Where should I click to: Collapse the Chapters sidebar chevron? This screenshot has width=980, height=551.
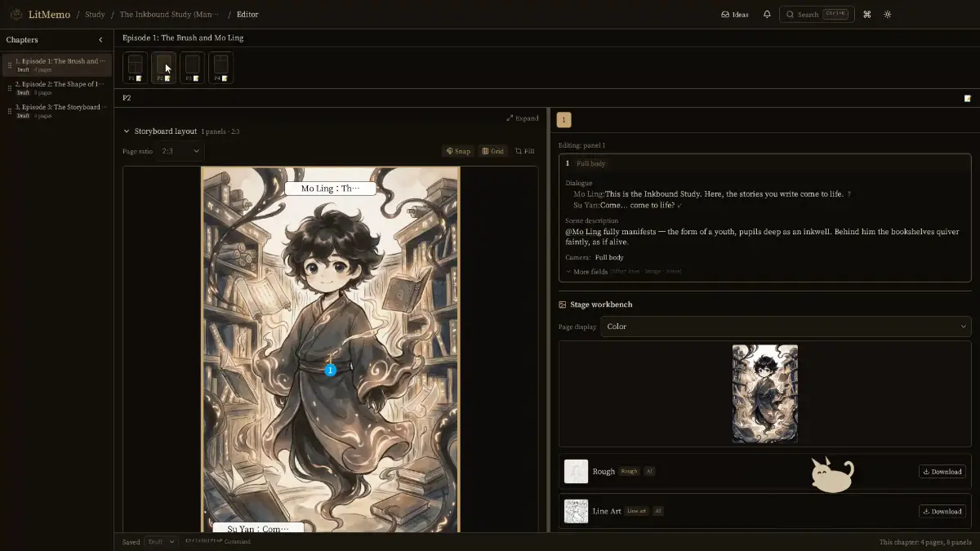(101, 39)
